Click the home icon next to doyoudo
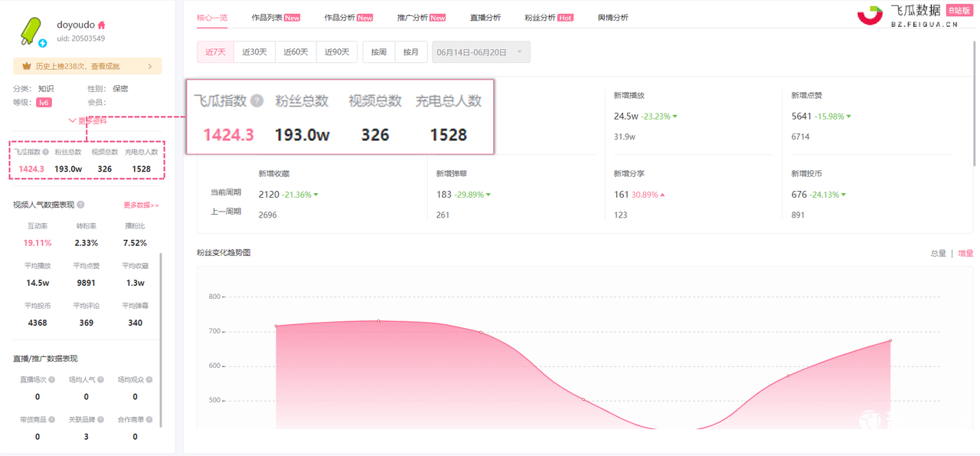The height and width of the screenshot is (456, 980). [x=102, y=25]
